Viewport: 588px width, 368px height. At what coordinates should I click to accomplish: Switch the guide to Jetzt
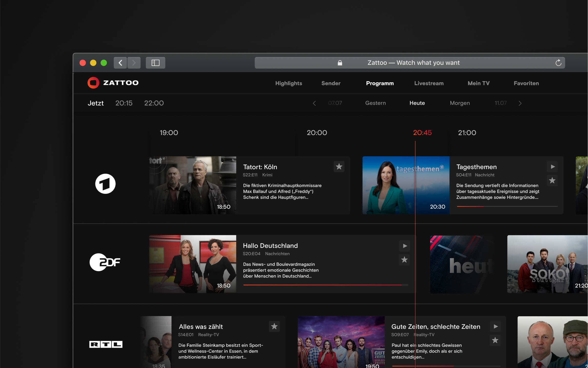coord(96,103)
